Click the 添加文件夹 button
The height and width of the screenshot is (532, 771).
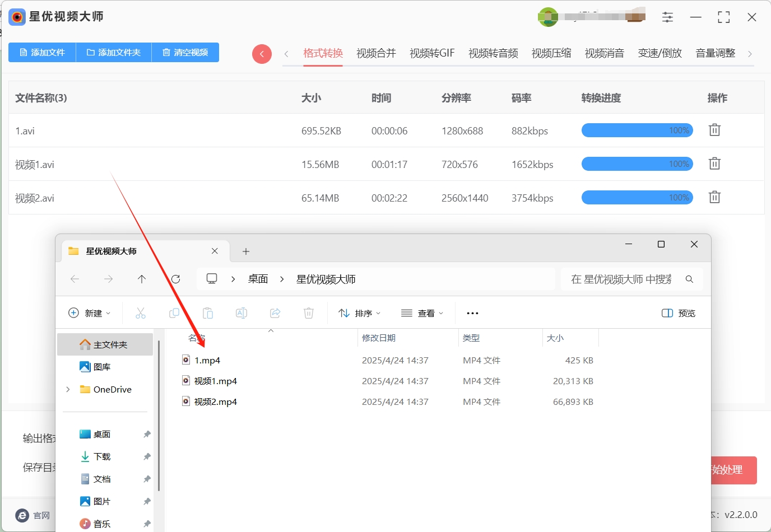pyautogui.click(x=114, y=52)
